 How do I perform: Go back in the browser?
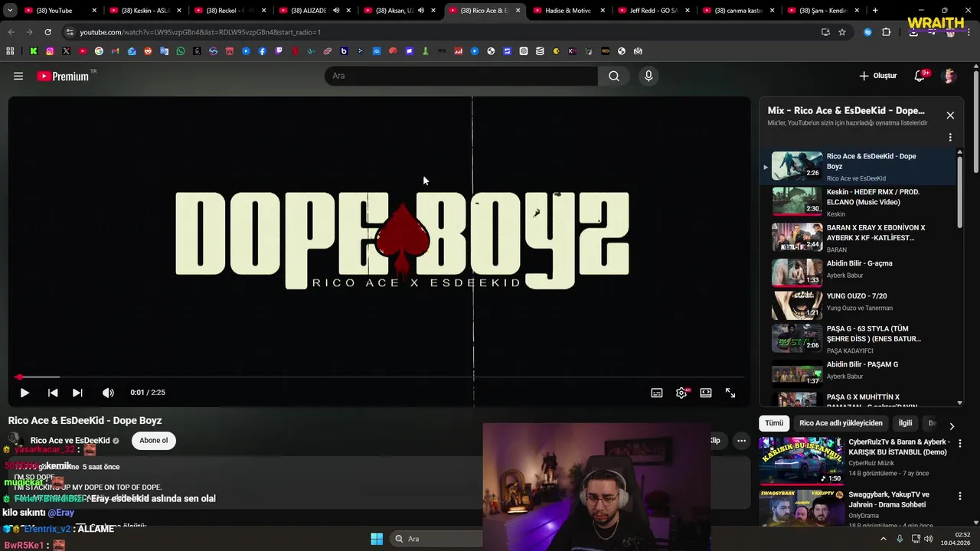(11, 32)
